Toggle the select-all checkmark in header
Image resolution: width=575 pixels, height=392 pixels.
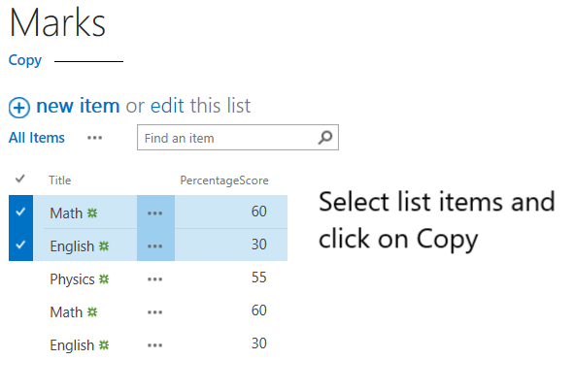click(20, 180)
